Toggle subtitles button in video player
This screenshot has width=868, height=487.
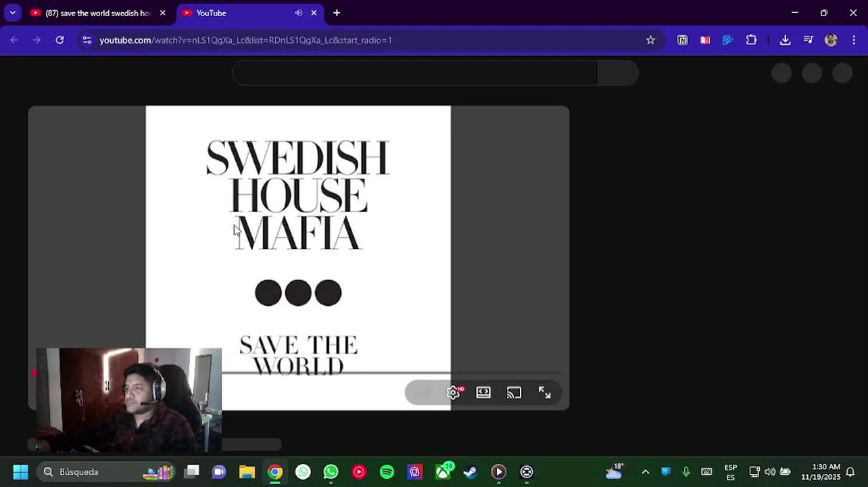[x=423, y=393]
